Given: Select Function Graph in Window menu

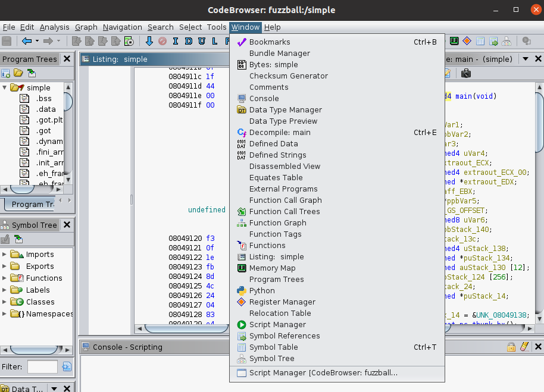Looking at the screenshot, I should pyautogui.click(x=337, y=223).
